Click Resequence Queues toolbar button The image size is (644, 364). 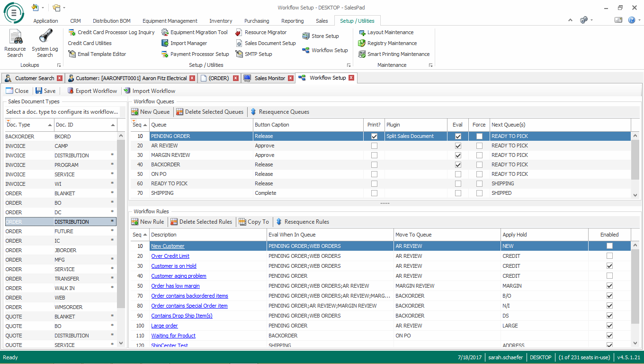279,112
